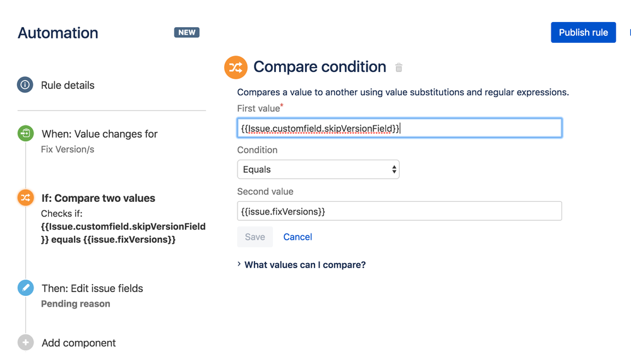631x364 pixels.
Task: Click the blue pencil Edit issue fields icon
Action: [25, 288]
